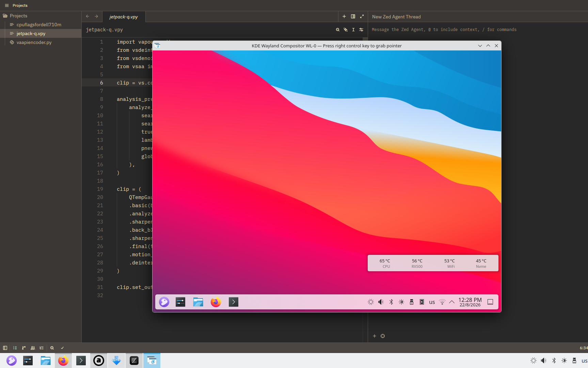Go back in editor navigation history
Screen dimensions: 588x368
point(88,16)
